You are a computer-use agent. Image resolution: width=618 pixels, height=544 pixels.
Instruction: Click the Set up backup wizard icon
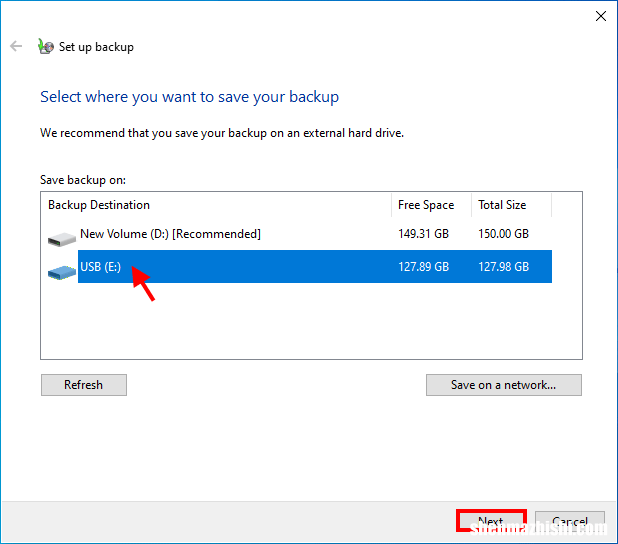46,47
